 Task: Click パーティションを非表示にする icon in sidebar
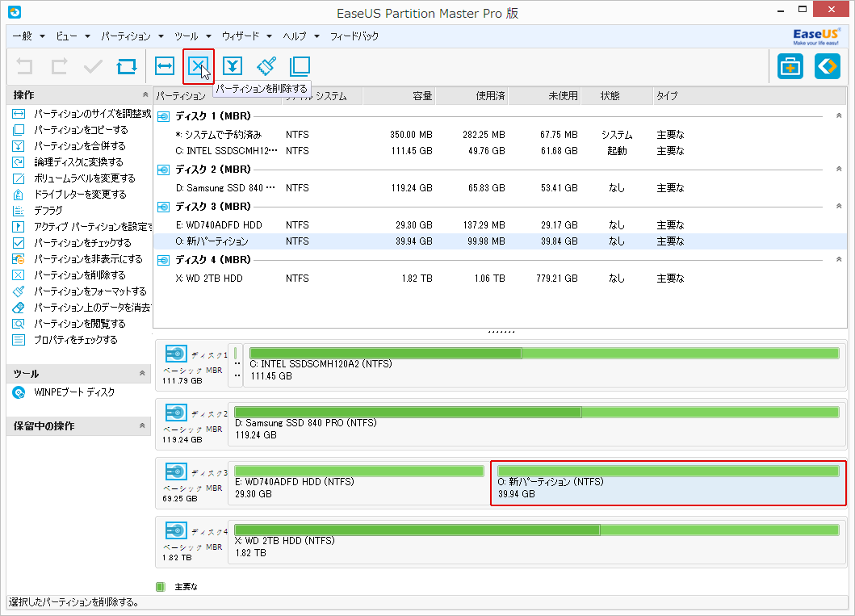pyautogui.click(x=19, y=259)
